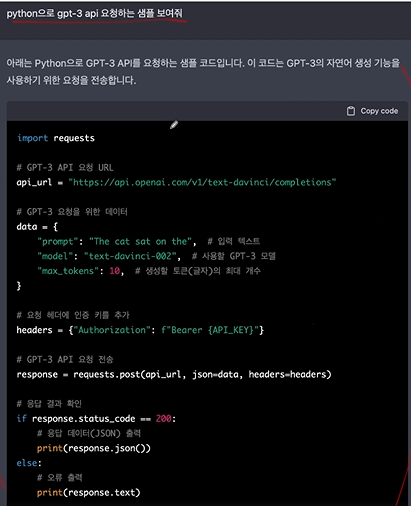Viewport: 411px width, 506px height.
Task: Click the clipboard icon beside Copy code
Action: (x=351, y=111)
